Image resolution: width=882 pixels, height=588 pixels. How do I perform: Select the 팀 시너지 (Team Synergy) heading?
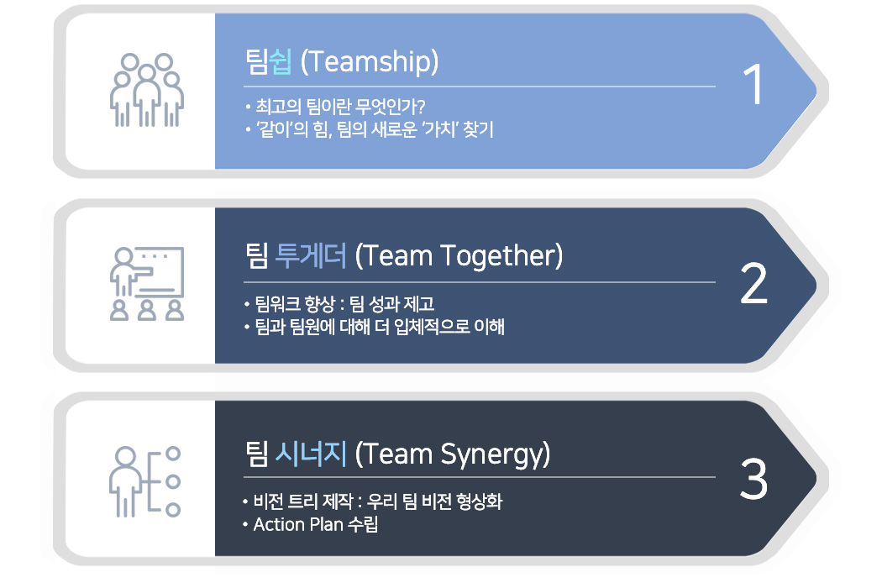[397, 454]
